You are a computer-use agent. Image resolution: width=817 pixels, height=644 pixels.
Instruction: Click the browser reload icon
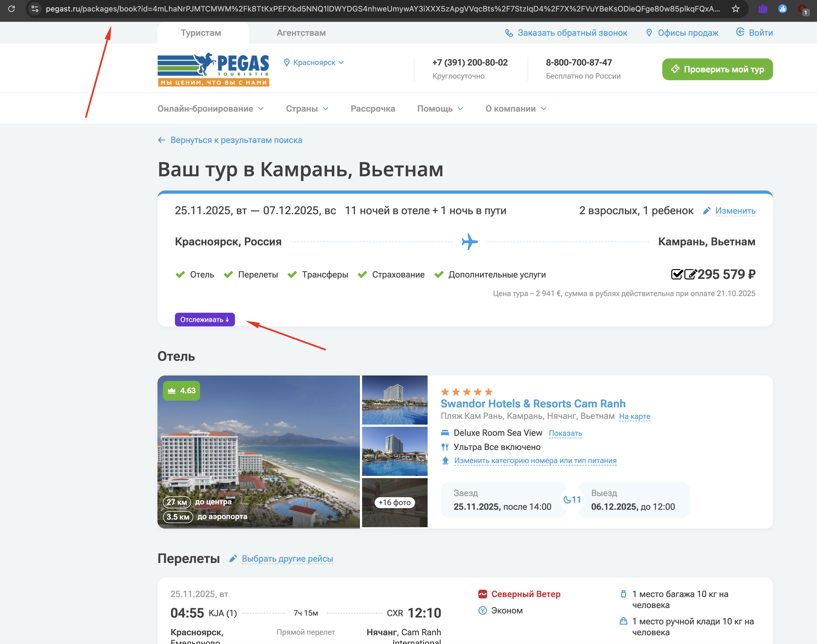(x=12, y=8)
